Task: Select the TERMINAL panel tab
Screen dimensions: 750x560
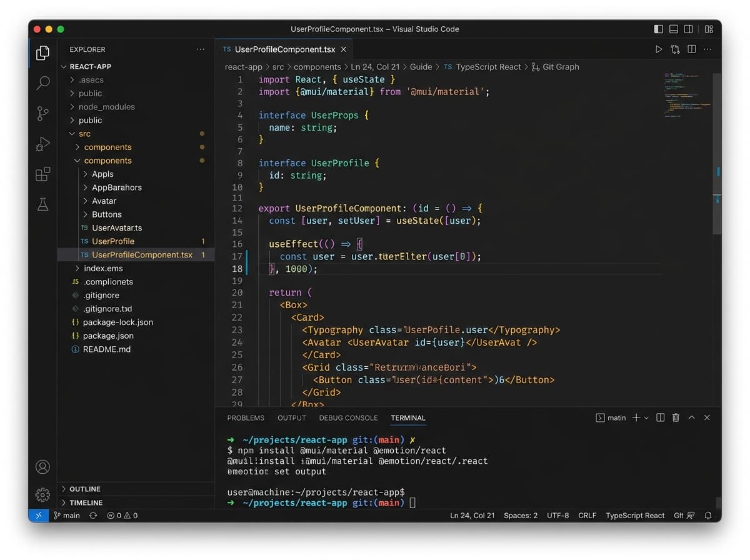Action: click(x=408, y=417)
